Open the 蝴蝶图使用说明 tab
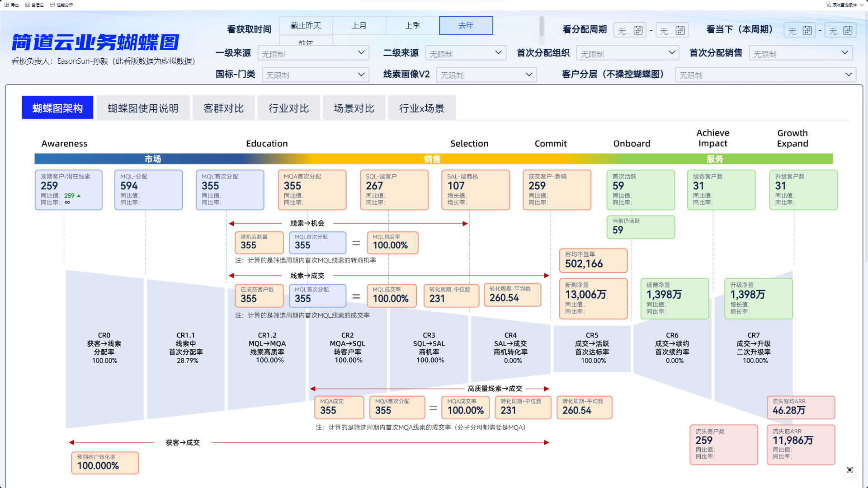 tap(143, 108)
